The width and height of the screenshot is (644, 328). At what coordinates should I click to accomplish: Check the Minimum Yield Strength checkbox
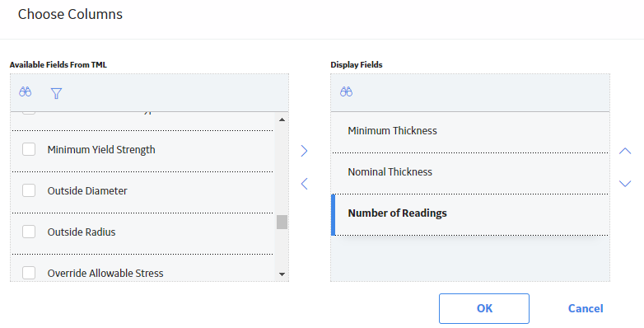pyautogui.click(x=29, y=149)
